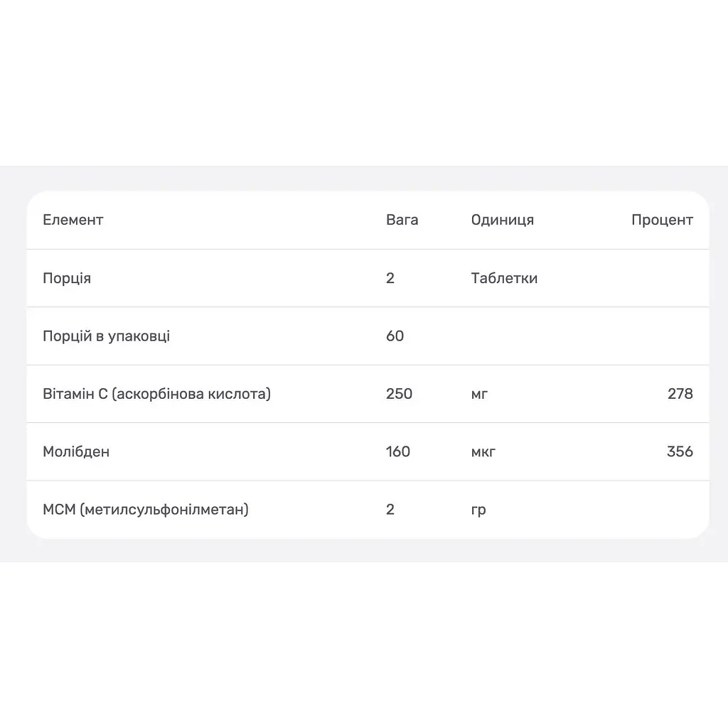Click the мг unit cell
The width and height of the screenshot is (728, 728).
coord(479,395)
